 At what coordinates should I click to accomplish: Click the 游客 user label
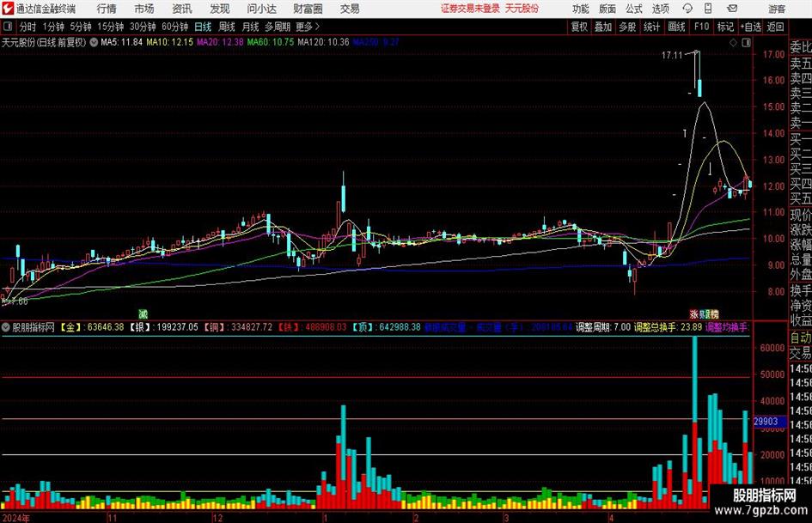[x=777, y=9]
